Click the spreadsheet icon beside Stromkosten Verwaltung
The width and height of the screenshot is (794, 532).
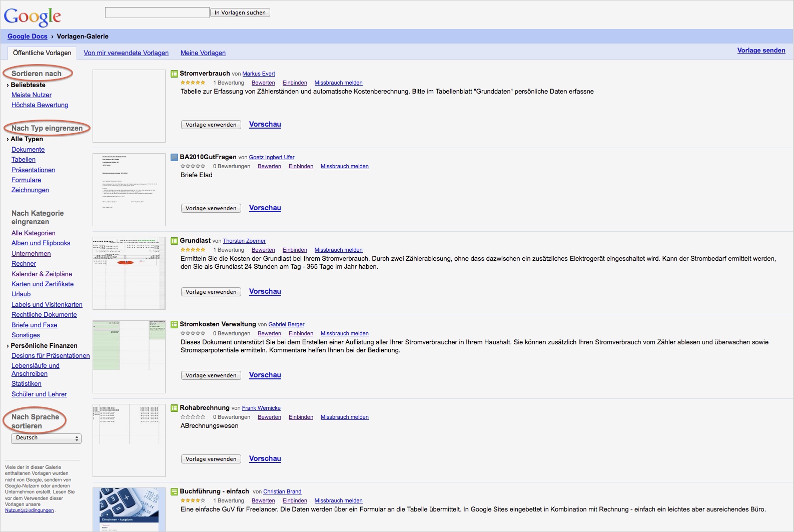tap(174, 324)
